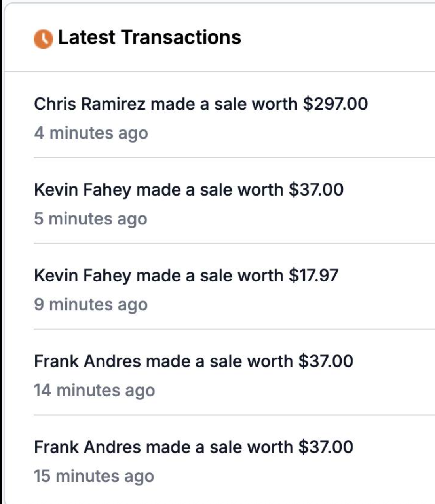Click the Latest Transactions heading
Screen dimensions: 435x504
click(x=149, y=38)
